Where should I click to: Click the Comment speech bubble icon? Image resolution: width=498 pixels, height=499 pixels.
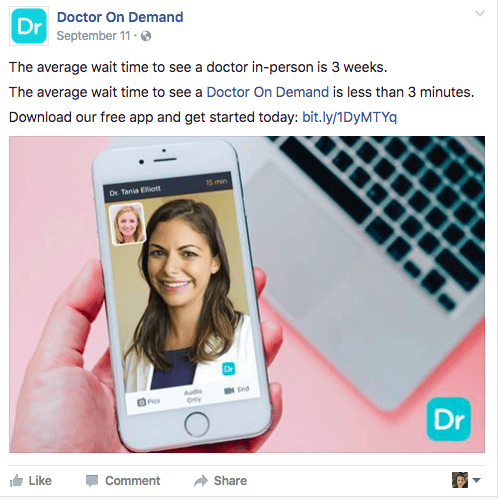[x=92, y=481]
